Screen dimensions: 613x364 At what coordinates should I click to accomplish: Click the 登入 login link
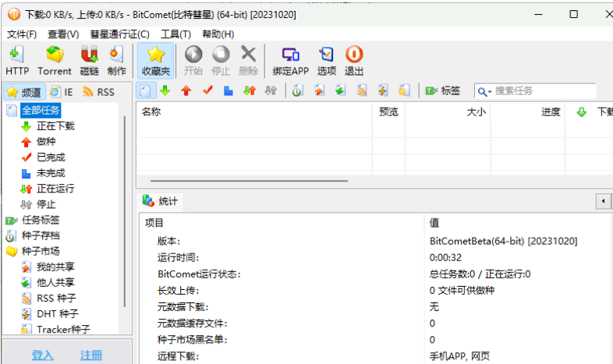point(42,355)
